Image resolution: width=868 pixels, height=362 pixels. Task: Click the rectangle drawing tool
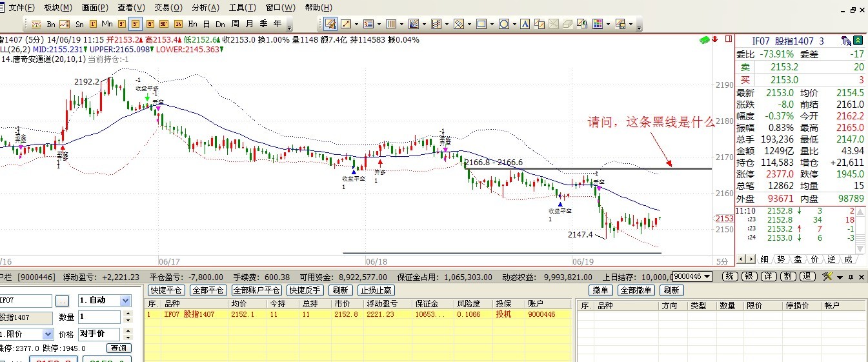[481, 25]
